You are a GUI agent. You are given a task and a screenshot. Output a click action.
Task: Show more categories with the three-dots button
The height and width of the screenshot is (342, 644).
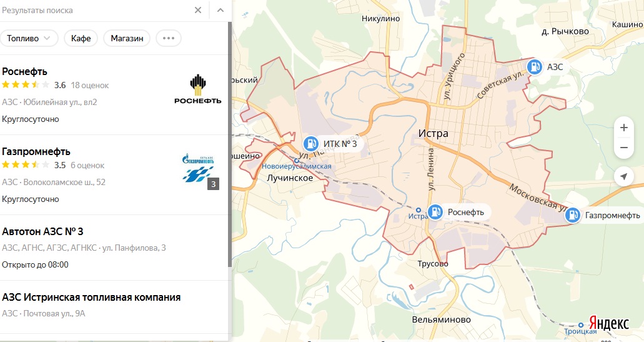tap(168, 38)
